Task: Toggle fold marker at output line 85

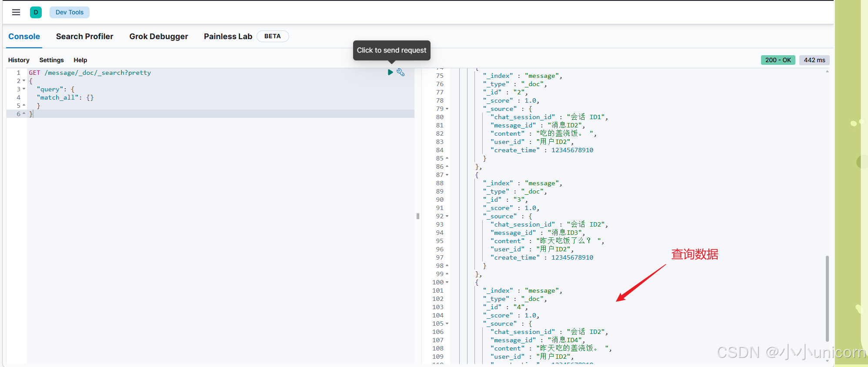Action: (x=447, y=158)
